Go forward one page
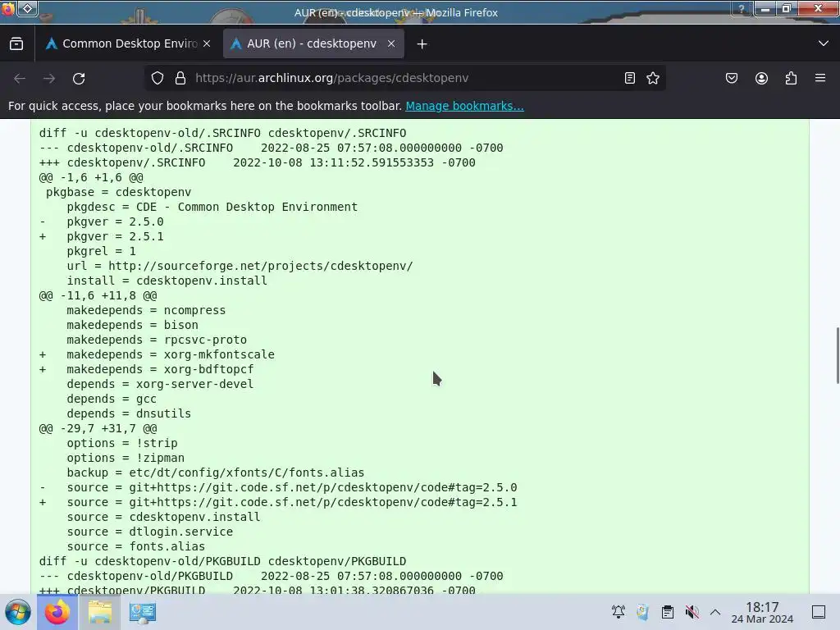The image size is (840, 630). [x=49, y=78]
